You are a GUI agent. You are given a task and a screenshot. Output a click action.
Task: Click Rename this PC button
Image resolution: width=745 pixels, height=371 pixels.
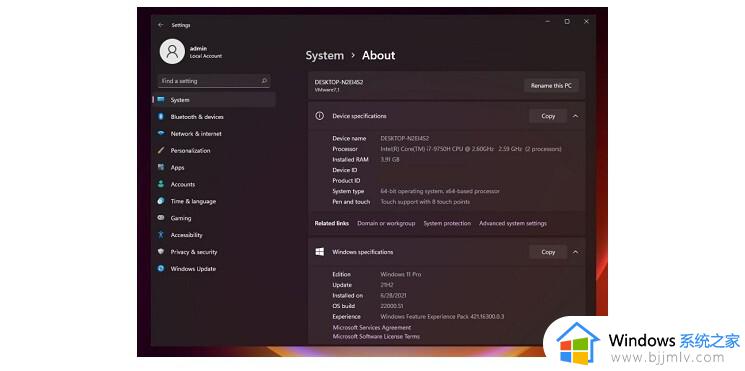(x=551, y=86)
